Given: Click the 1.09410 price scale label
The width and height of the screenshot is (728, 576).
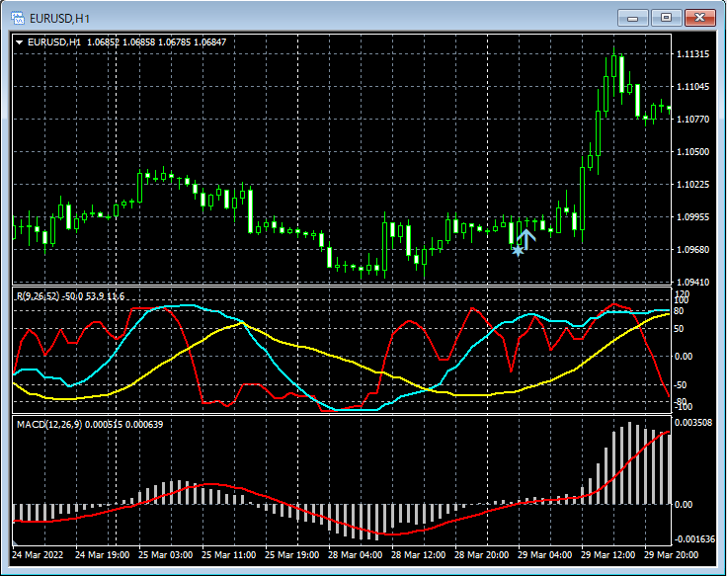Looking at the screenshot, I should [x=694, y=283].
